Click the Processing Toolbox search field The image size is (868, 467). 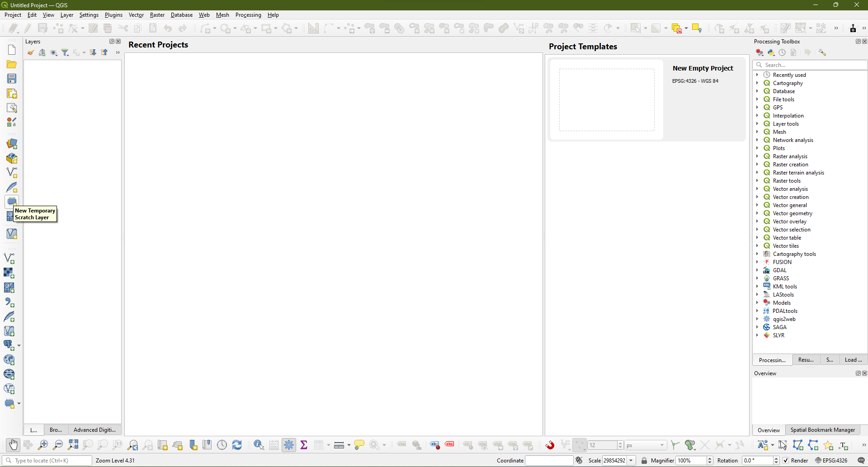810,65
